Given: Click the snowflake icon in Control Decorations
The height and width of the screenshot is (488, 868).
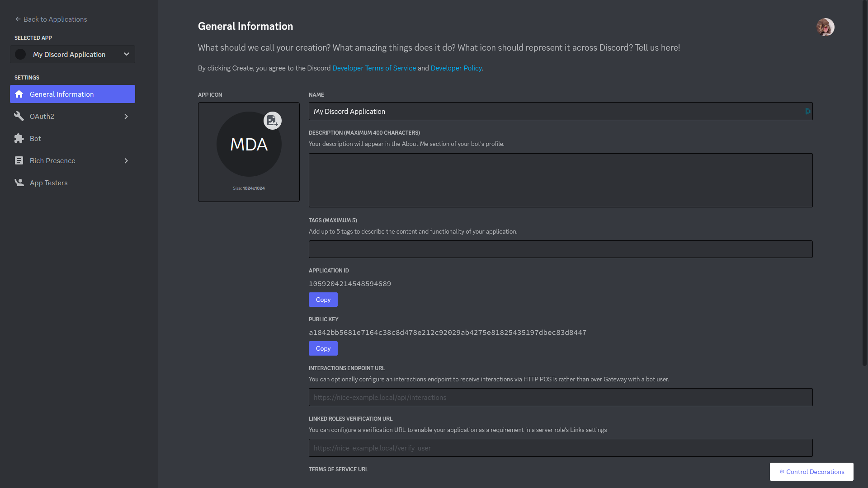Looking at the screenshot, I should (x=782, y=472).
